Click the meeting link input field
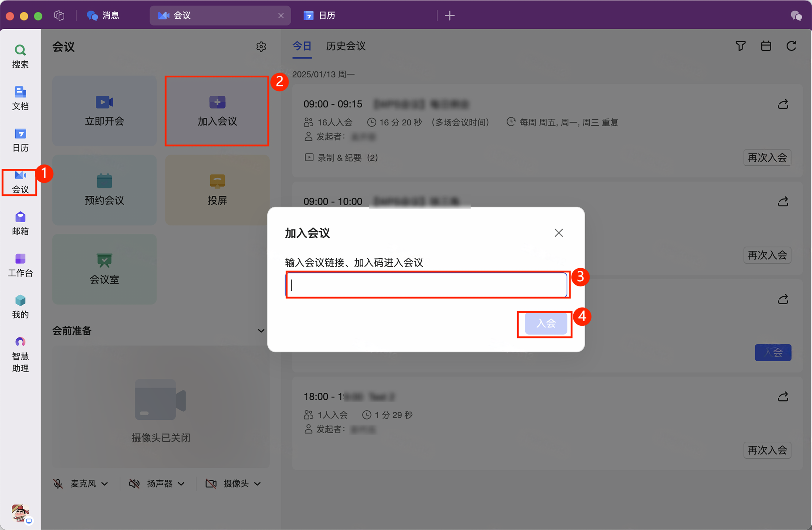Viewport: 812px width, 530px height. pos(426,285)
